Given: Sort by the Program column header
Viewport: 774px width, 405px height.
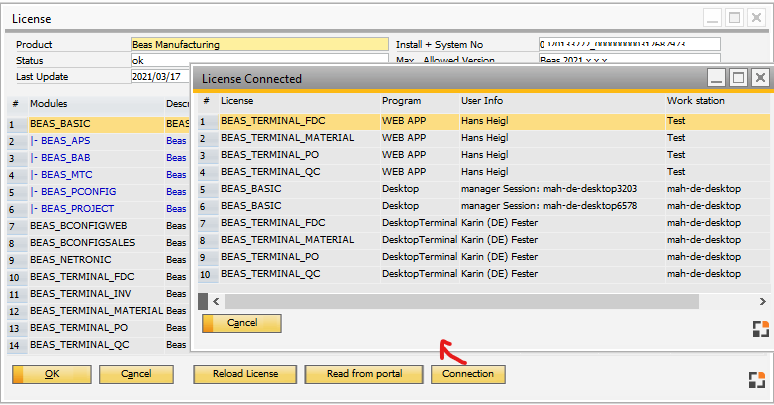Looking at the screenshot, I should 402,101.
